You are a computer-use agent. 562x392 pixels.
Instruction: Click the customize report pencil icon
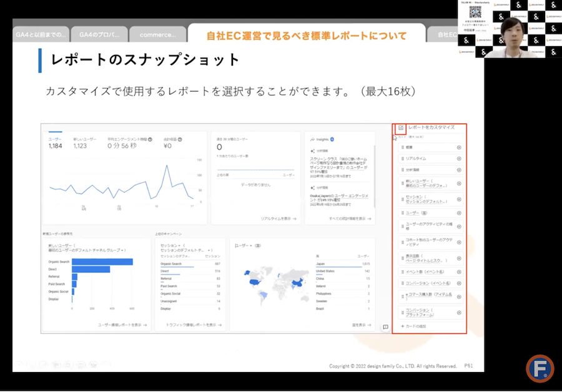pos(401,127)
